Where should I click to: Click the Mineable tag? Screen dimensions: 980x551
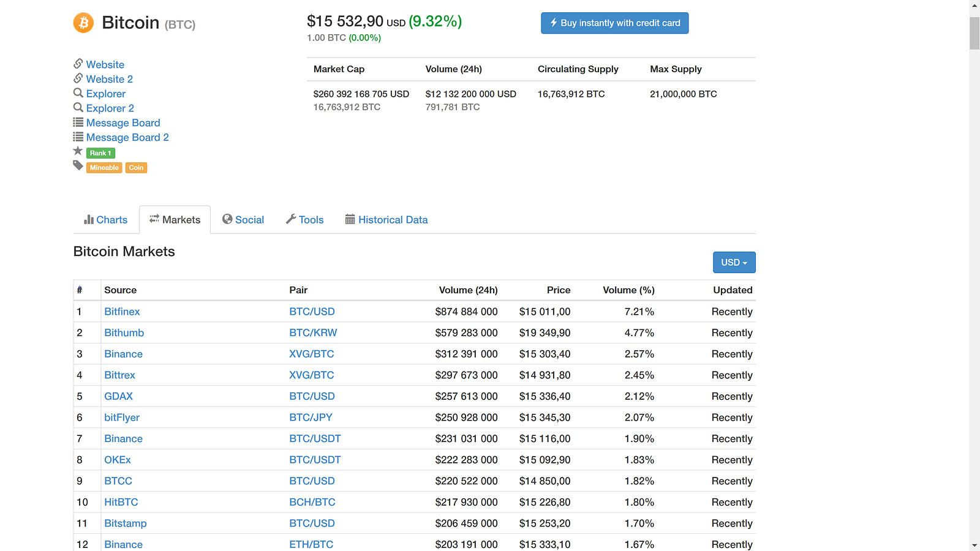104,168
